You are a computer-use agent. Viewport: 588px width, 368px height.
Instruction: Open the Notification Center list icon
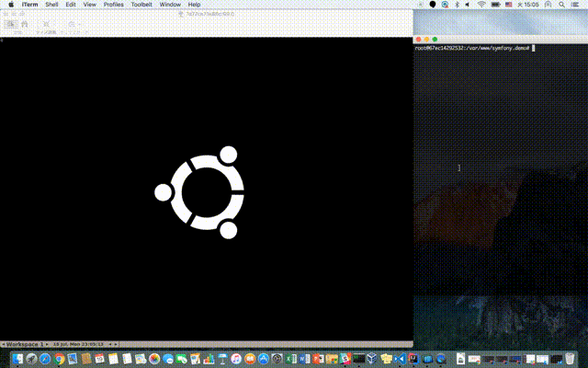(x=575, y=5)
